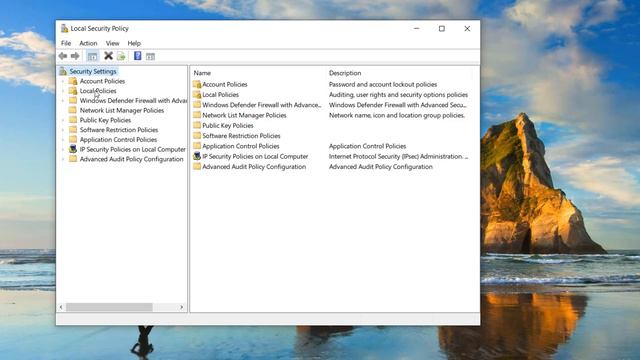Click the Local Security Policy title bar icon
Viewport: 640px width, 360px height.
[x=64, y=29]
